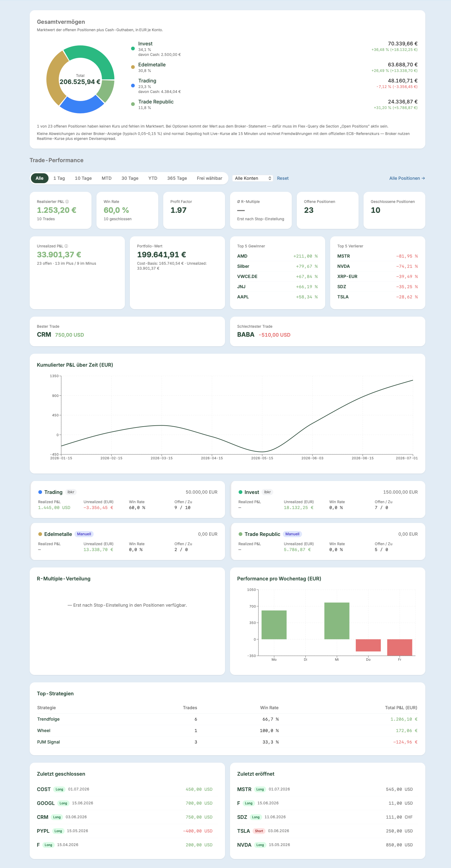The width and height of the screenshot is (451, 868).
Task: Click the info icon beside Unrealized P&L
Action: click(x=66, y=246)
